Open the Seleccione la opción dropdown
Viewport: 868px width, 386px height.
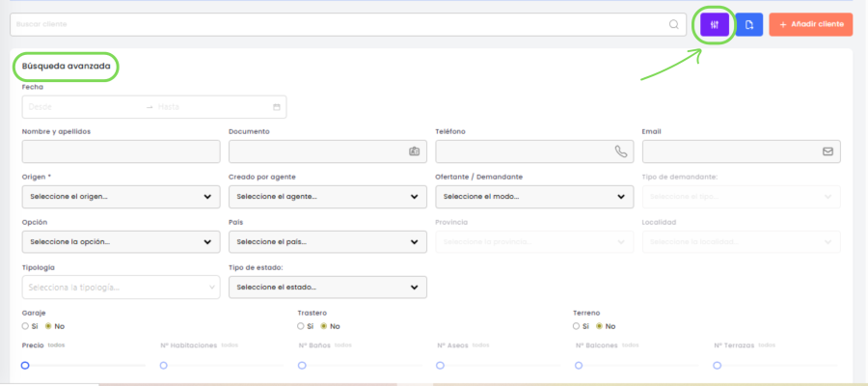(122, 242)
